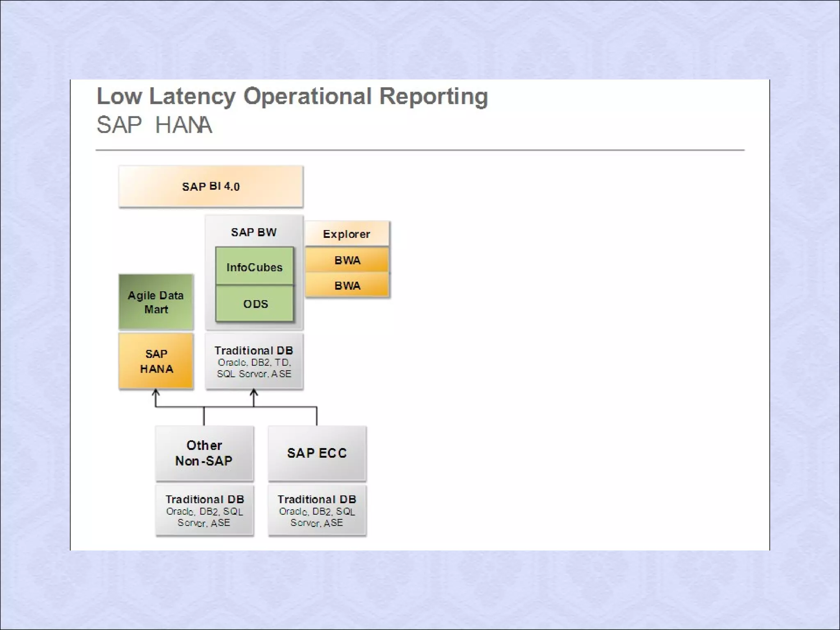Click the InfoCubes green box
The height and width of the screenshot is (630, 840).
tap(254, 267)
